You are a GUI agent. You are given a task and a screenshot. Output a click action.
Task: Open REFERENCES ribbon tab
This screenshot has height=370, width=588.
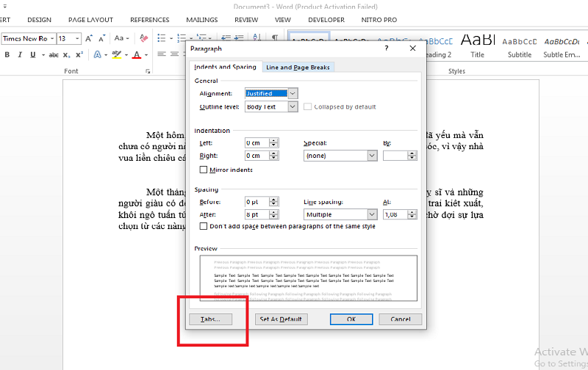150,20
